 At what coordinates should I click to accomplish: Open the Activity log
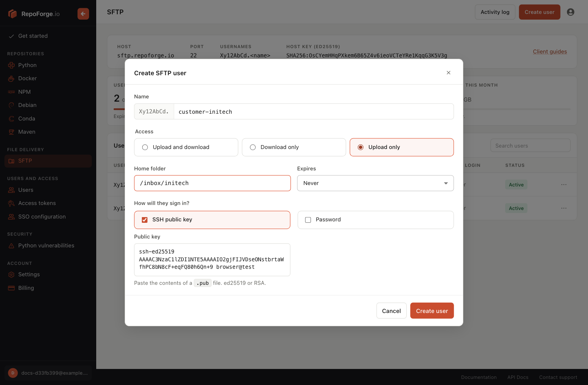pos(495,12)
